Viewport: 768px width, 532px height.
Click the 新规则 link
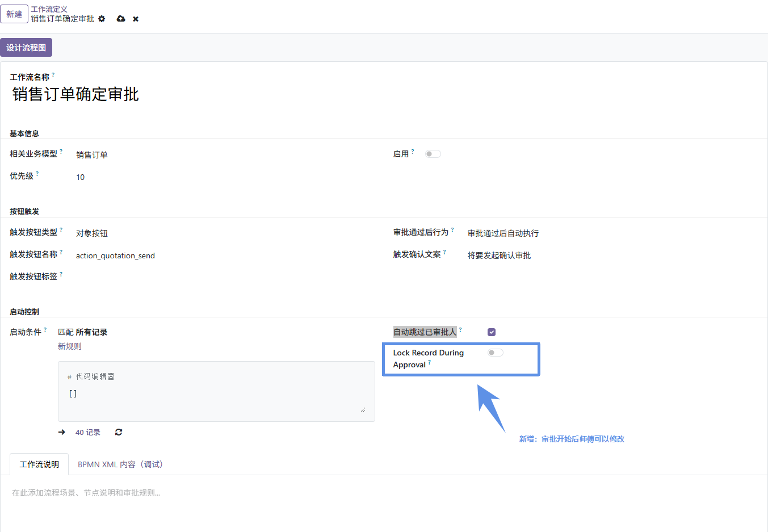69,346
